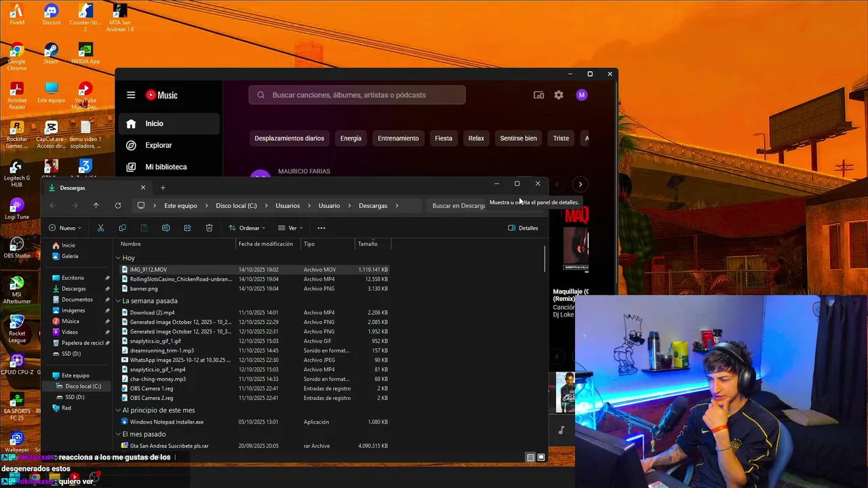868x488 pixels.
Task: Click the Explorer file list scrollbar
Action: (545, 260)
